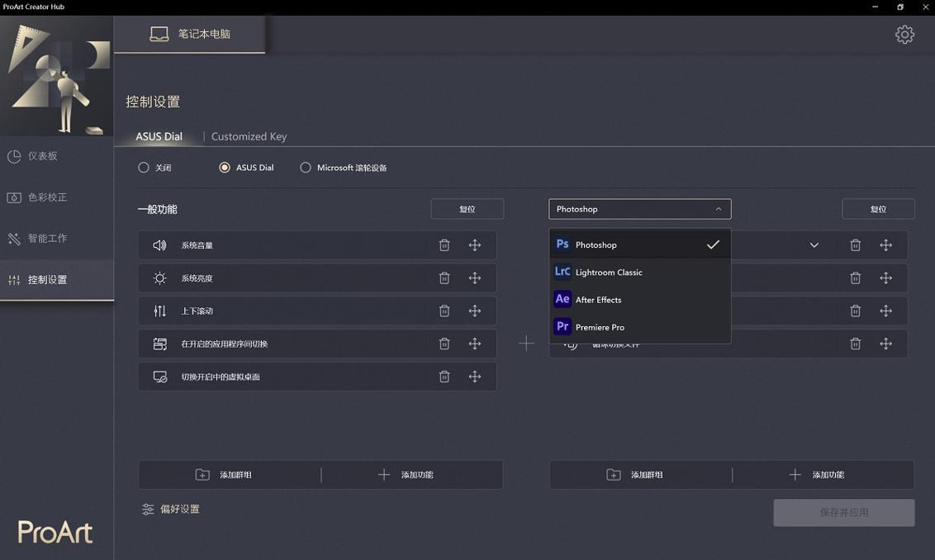Choose Microsoft 滚轮设备 radio option
935x560 pixels.
[305, 167]
